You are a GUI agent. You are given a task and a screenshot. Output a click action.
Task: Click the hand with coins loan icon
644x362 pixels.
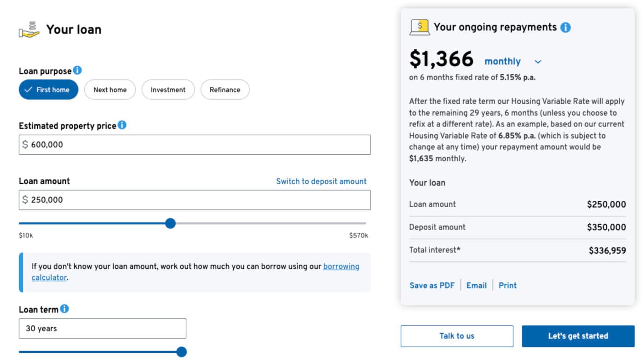coord(29,29)
